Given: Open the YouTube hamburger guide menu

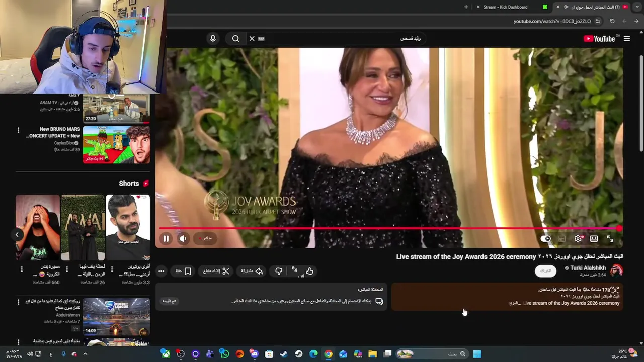Looking at the screenshot, I should click(627, 39).
